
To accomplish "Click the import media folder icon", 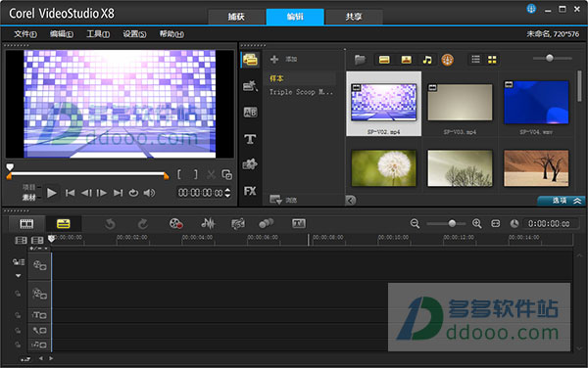I will pos(360,60).
